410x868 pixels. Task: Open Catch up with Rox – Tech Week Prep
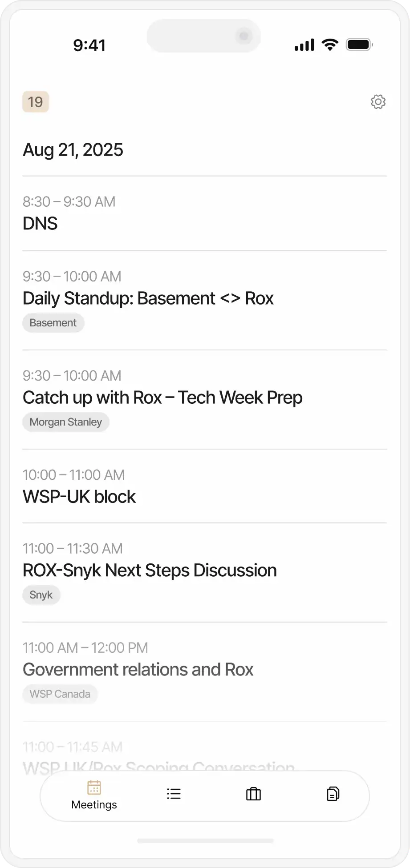click(x=162, y=398)
